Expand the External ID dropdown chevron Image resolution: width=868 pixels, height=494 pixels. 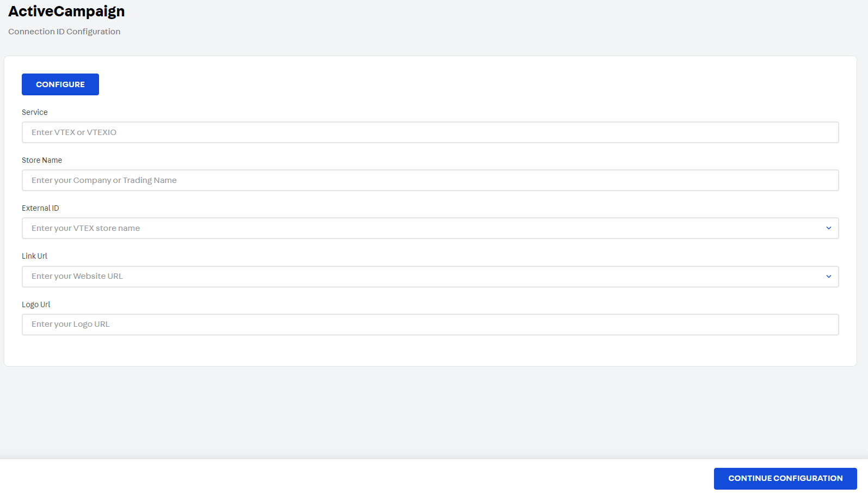point(828,228)
